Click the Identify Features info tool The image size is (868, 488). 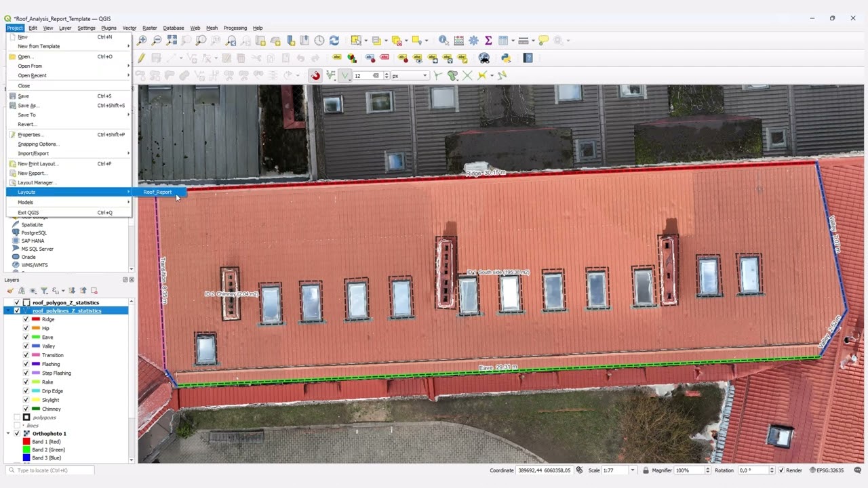pos(443,41)
